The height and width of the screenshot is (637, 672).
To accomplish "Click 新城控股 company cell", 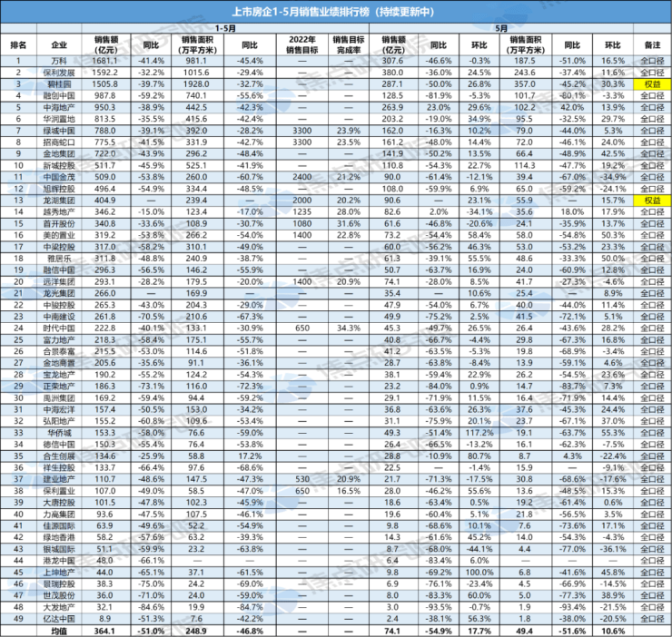I will 59,165.
